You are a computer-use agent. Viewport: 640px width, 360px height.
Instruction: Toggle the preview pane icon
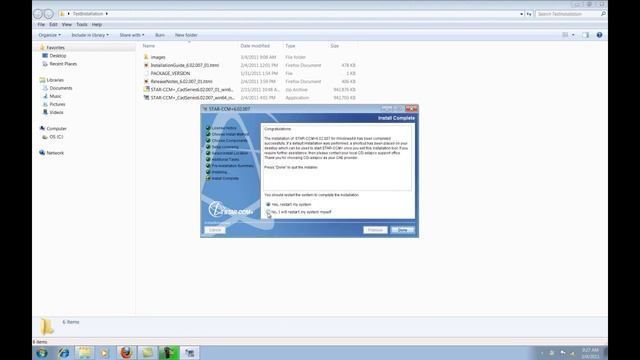click(x=585, y=35)
